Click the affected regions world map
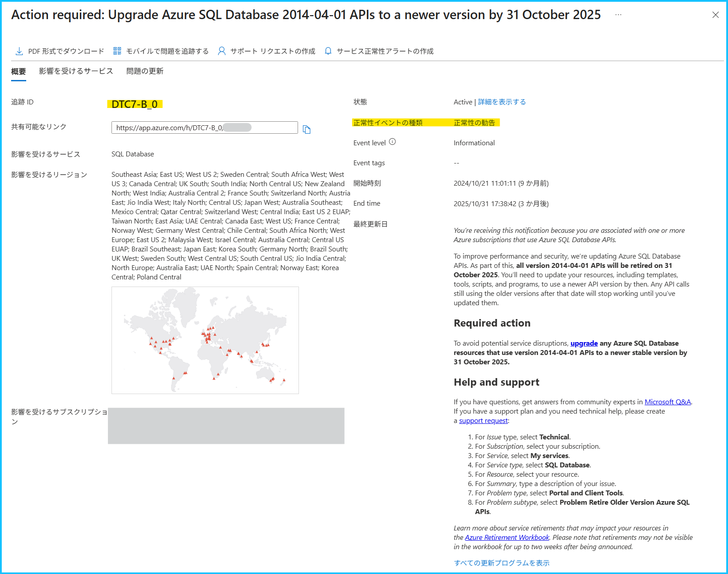The height and width of the screenshot is (574, 728). 205,340
